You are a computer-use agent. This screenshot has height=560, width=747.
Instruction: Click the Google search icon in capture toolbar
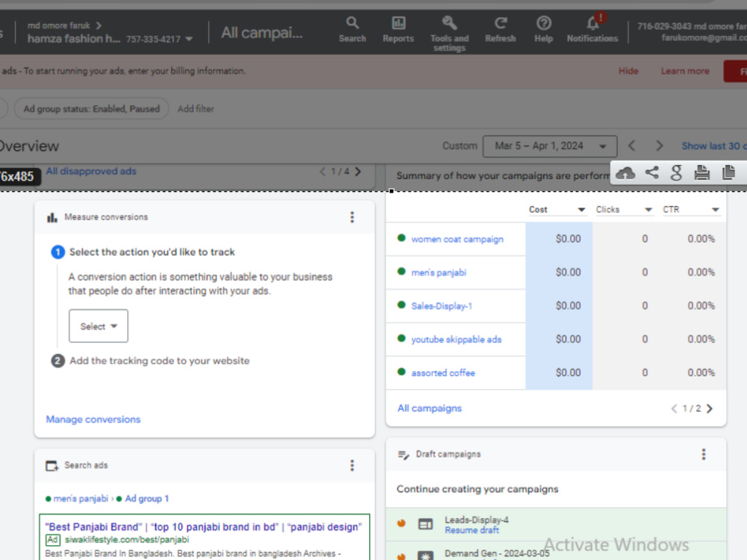click(676, 172)
